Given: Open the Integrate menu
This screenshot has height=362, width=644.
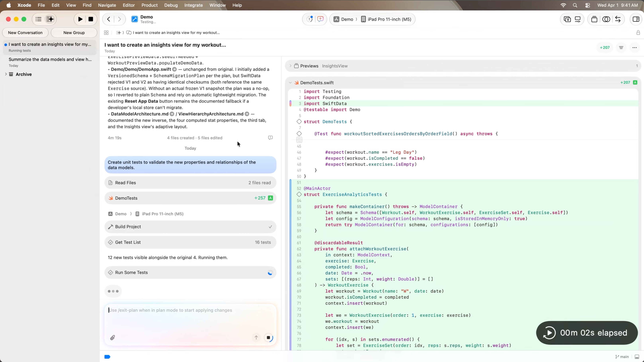Looking at the screenshot, I should point(193,5).
